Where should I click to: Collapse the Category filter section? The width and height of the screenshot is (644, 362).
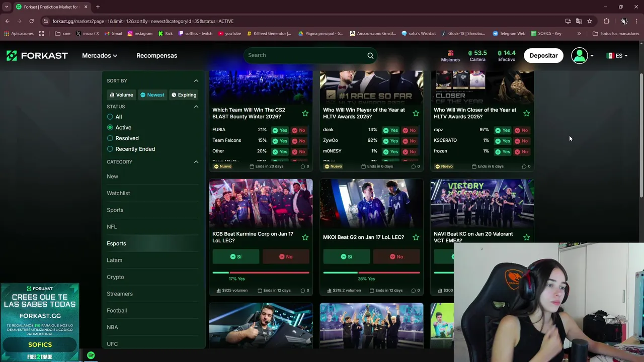pyautogui.click(x=196, y=162)
